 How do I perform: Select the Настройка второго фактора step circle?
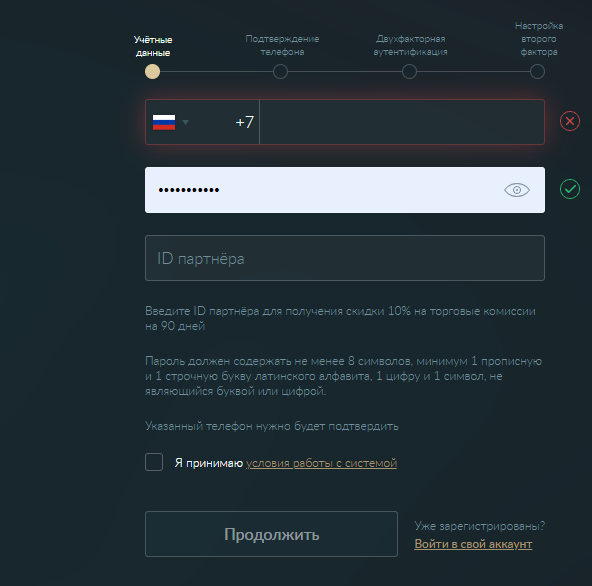tap(537, 72)
